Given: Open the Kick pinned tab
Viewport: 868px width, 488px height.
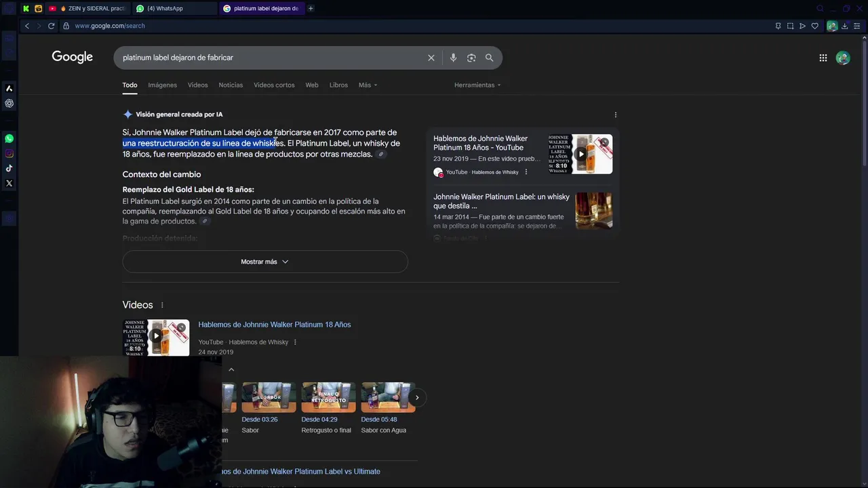Looking at the screenshot, I should tap(26, 9).
